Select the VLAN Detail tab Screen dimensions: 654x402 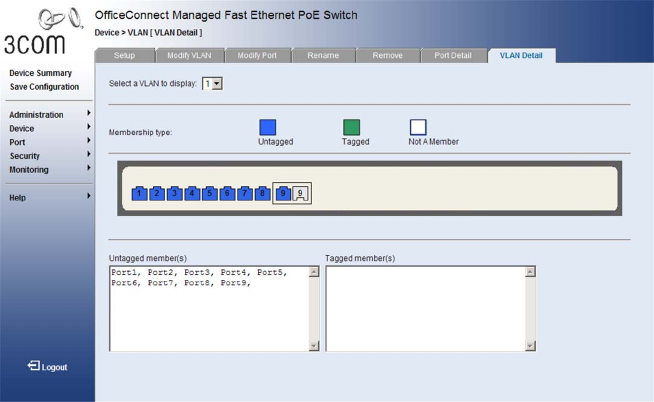(521, 55)
